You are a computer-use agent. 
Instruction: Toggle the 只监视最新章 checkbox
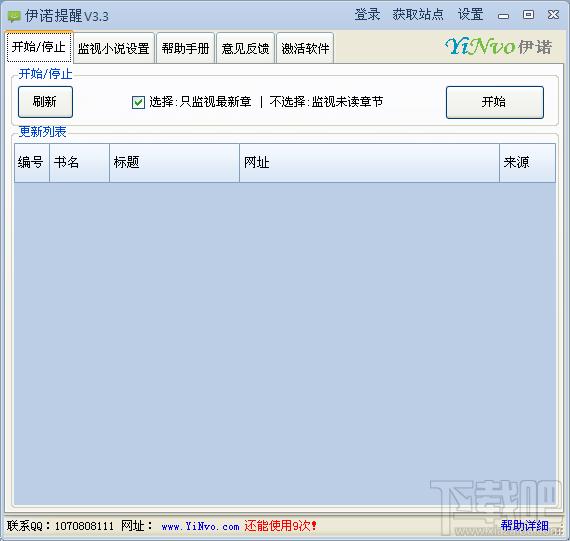(138, 102)
